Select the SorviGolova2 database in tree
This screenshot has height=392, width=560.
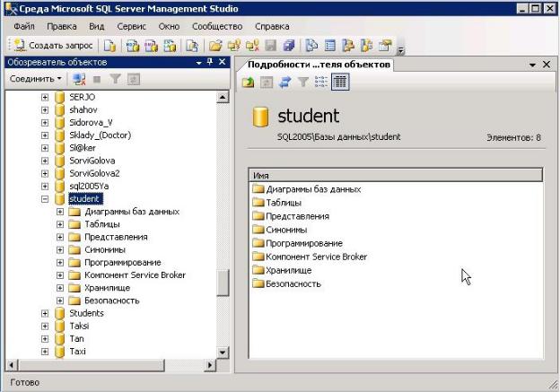(x=94, y=173)
